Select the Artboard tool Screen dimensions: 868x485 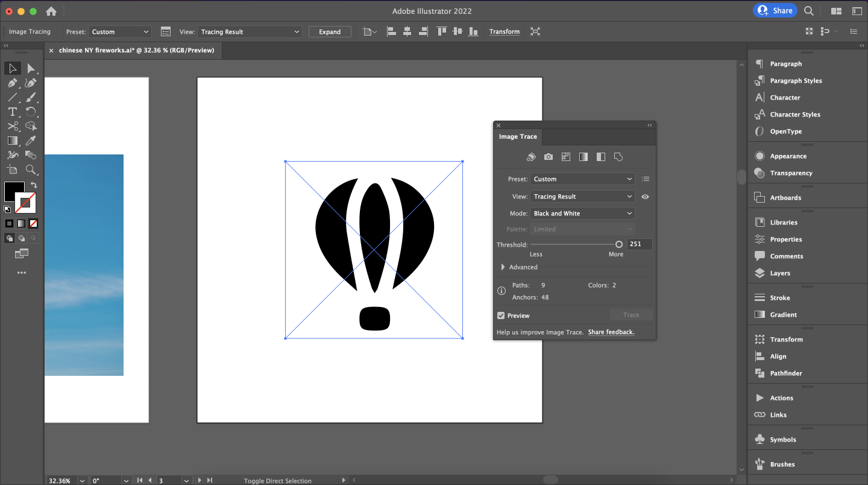pyautogui.click(x=13, y=170)
